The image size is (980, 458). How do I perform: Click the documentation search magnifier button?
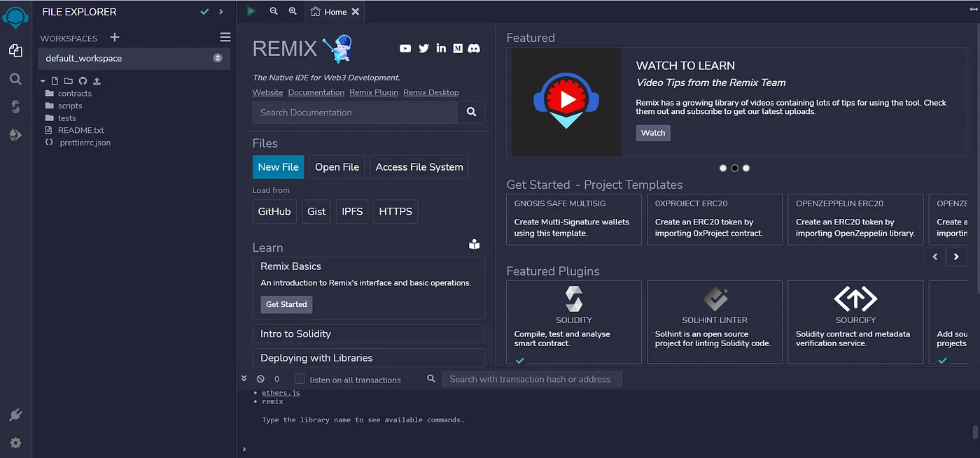pyautogui.click(x=471, y=112)
